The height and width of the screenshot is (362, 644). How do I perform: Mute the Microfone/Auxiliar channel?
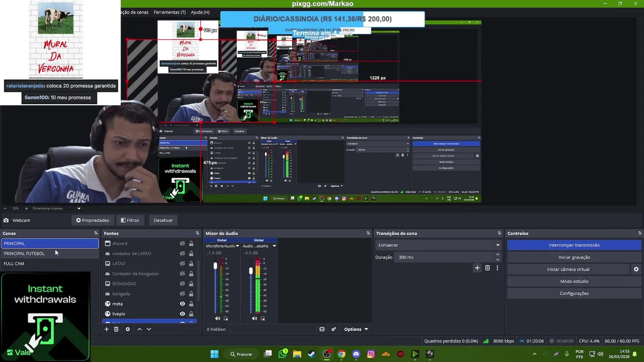[217, 318]
